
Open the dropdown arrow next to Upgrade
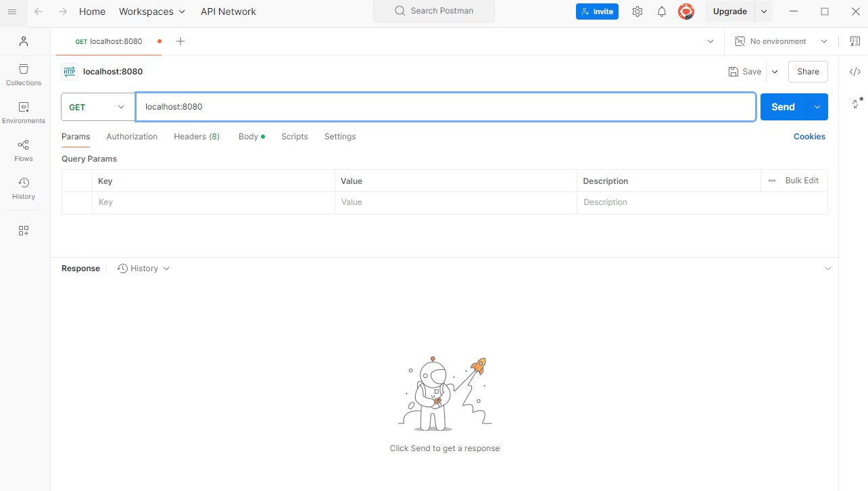pos(764,11)
